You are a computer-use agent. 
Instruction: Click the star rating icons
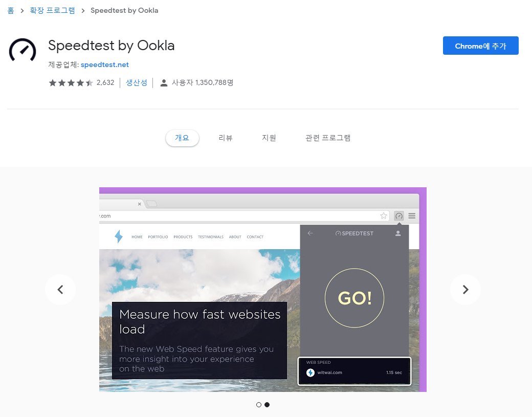[x=71, y=83]
